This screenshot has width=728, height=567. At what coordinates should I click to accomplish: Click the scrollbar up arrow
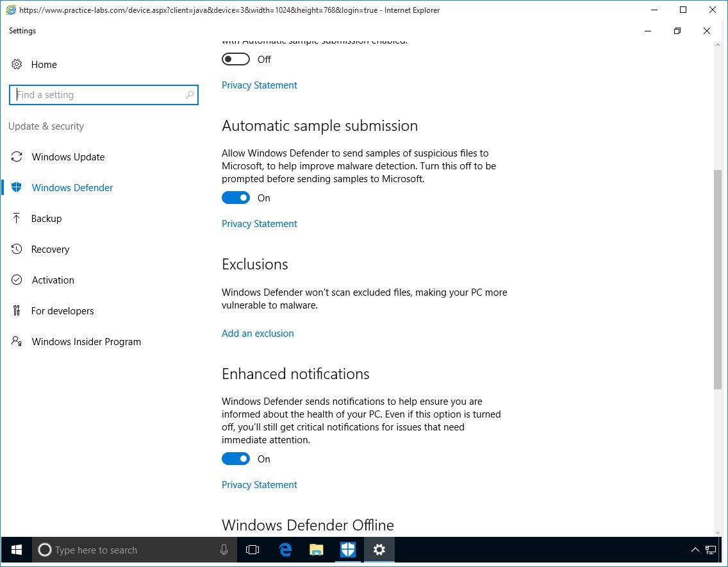click(718, 45)
